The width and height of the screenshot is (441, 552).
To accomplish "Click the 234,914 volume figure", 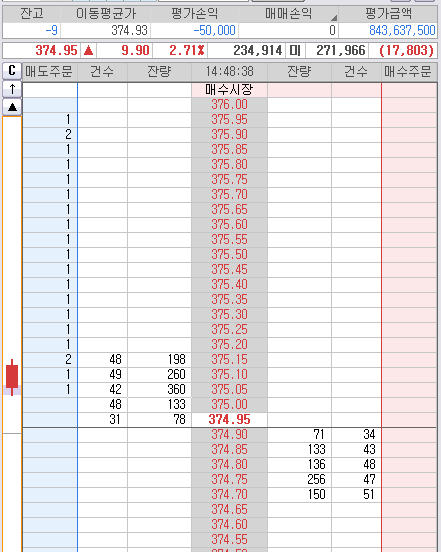I will click(x=258, y=50).
